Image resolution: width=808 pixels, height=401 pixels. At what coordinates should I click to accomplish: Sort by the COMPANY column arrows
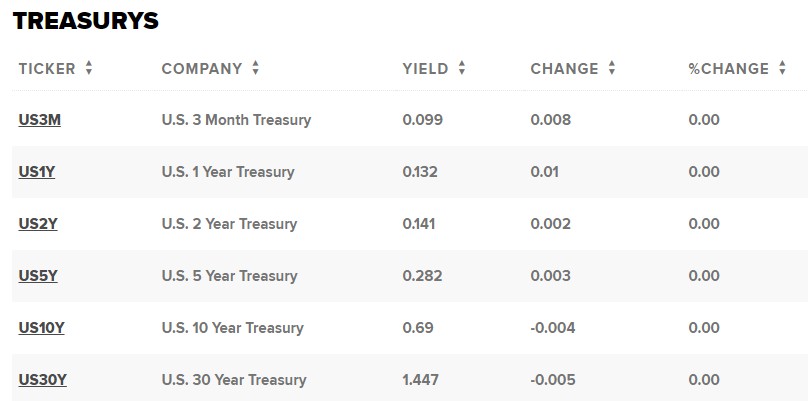[x=255, y=68]
